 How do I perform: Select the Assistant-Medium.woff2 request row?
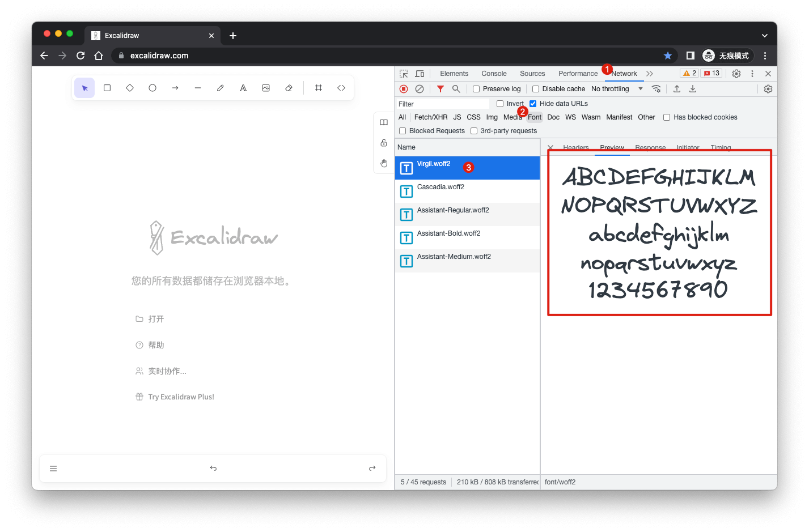[467, 261]
